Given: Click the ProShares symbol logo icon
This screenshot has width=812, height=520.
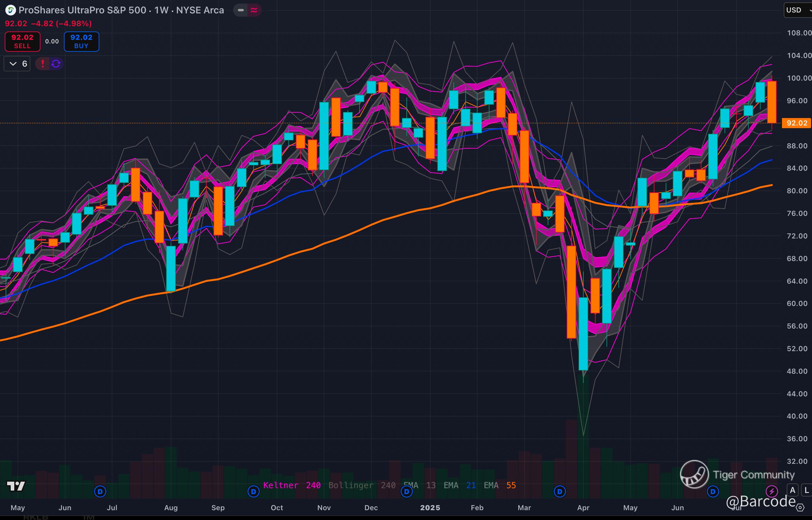Looking at the screenshot, I should click(10, 10).
